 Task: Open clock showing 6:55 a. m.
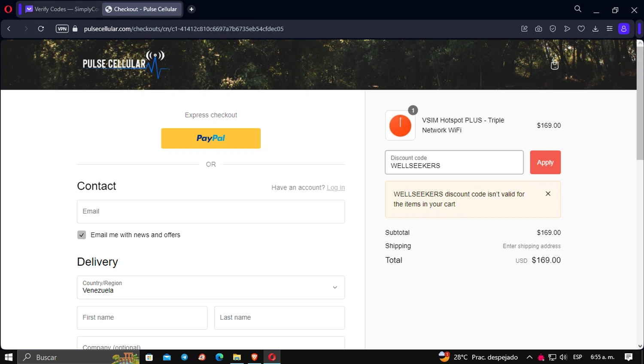pyautogui.click(x=602, y=357)
